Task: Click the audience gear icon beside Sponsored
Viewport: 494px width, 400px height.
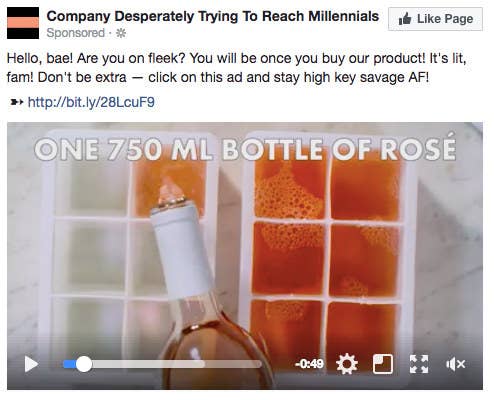Action: [x=121, y=33]
